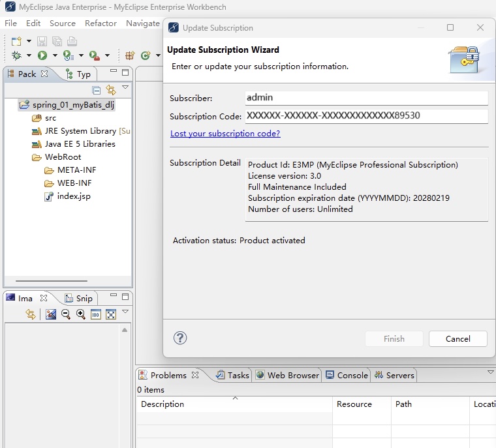Screen dimensions: 496x448
Task: Maximize the Image Preview view
Action: [125, 297]
